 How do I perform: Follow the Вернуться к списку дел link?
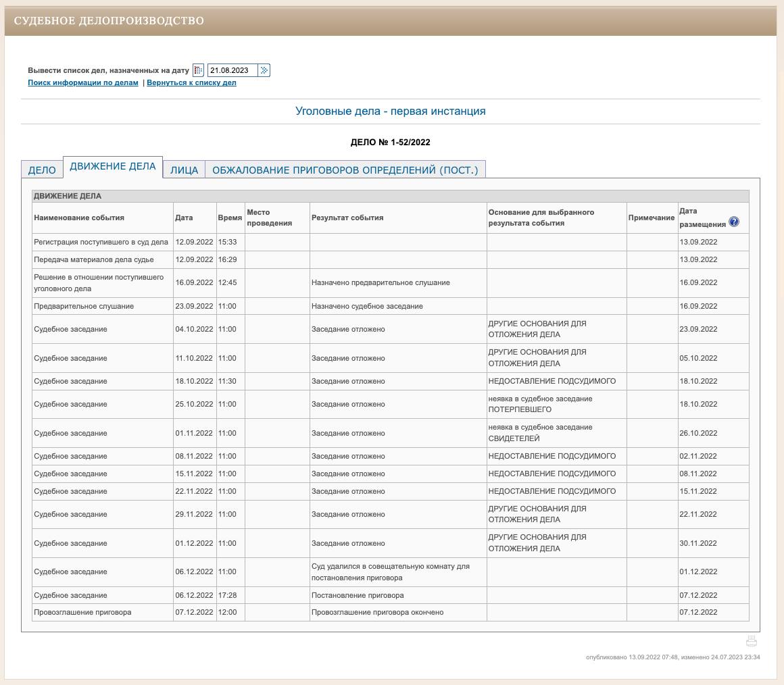(x=191, y=82)
